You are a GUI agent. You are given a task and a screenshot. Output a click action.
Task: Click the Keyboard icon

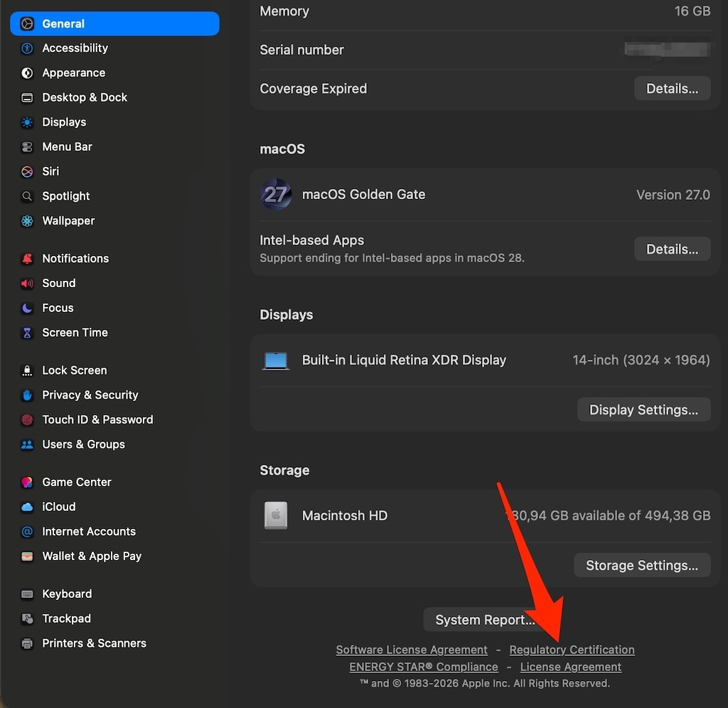[28, 594]
